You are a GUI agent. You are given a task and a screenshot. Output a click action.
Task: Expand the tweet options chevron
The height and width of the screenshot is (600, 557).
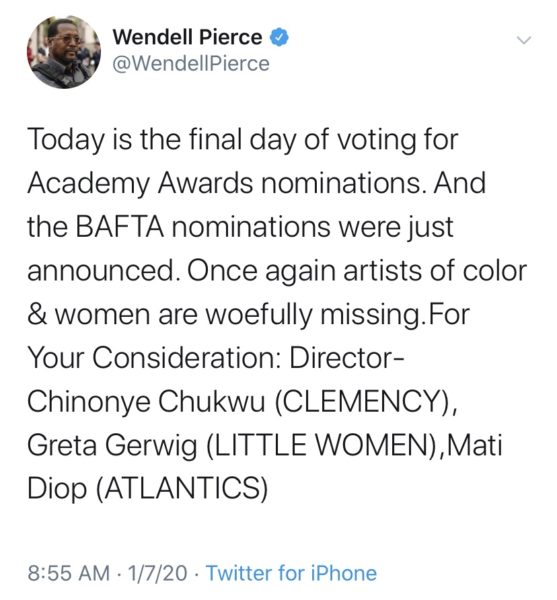coord(524,40)
